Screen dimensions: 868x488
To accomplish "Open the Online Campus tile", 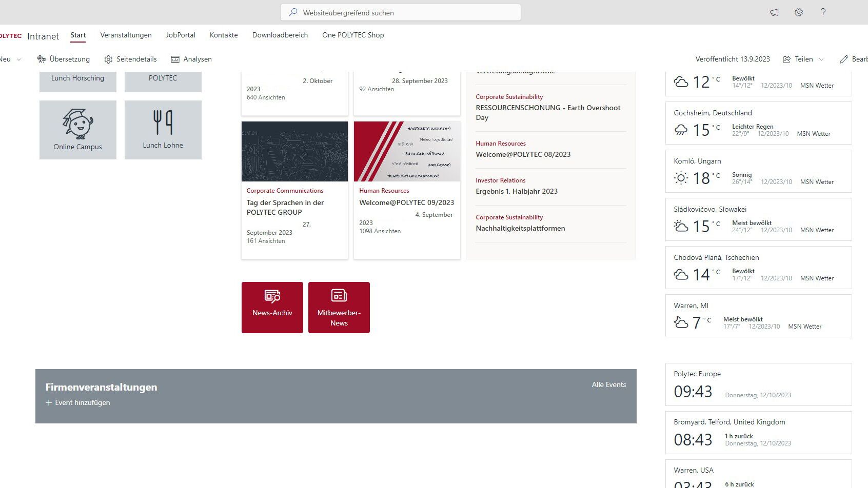I will 78,130.
